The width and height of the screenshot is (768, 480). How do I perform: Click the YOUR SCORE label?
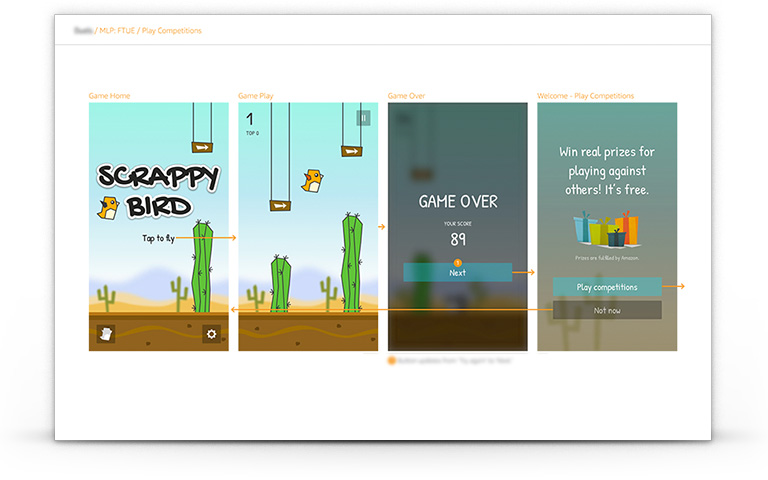[x=458, y=224]
